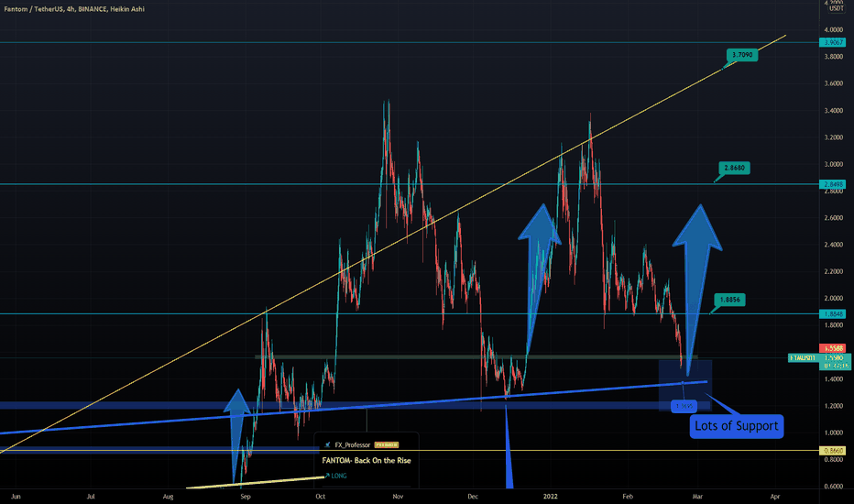The image size is (854, 504).
Task: Click the Mar label on time axis
Action: click(x=697, y=497)
